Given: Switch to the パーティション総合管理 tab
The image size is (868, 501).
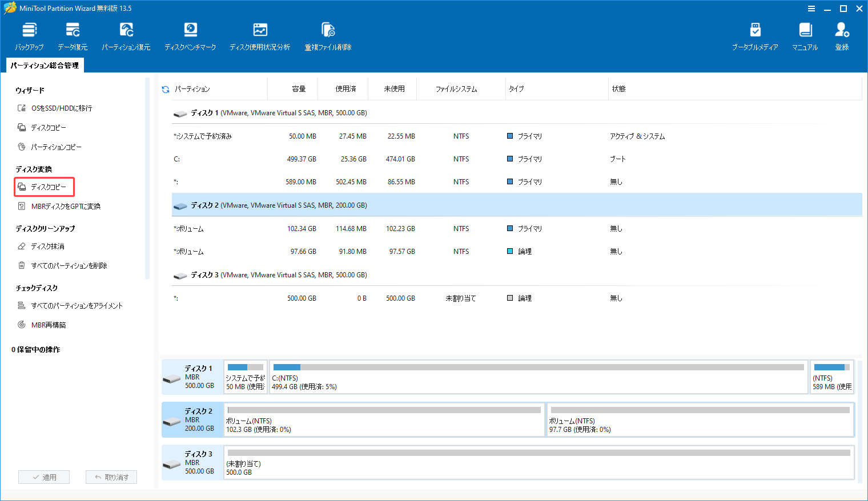Looking at the screenshot, I should pos(45,65).
